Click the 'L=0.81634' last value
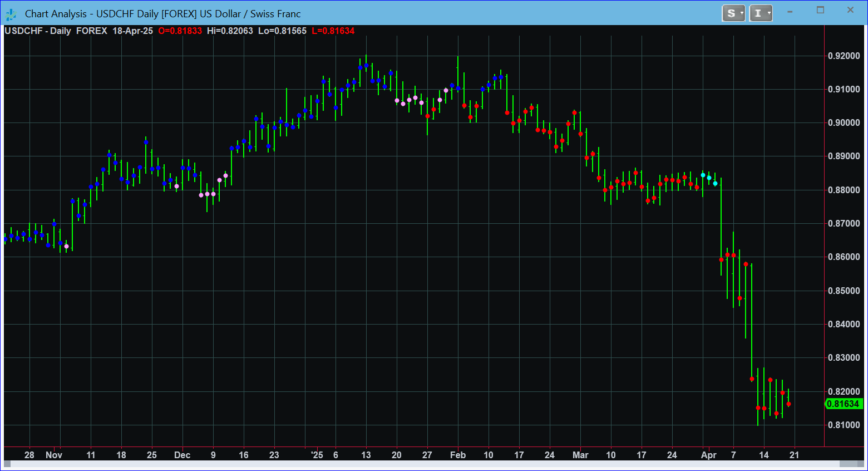This screenshot has width=868, height=471. (333, 31)
